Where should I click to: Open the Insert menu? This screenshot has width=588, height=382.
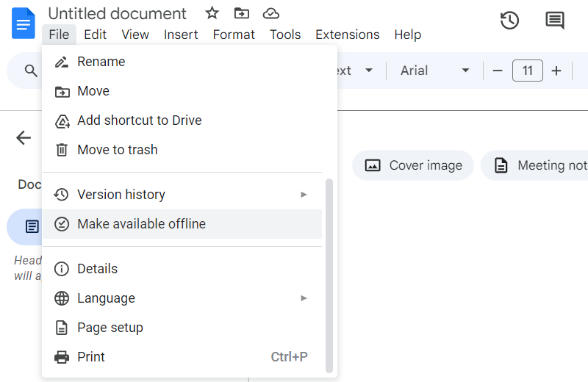tap(181, 35)
